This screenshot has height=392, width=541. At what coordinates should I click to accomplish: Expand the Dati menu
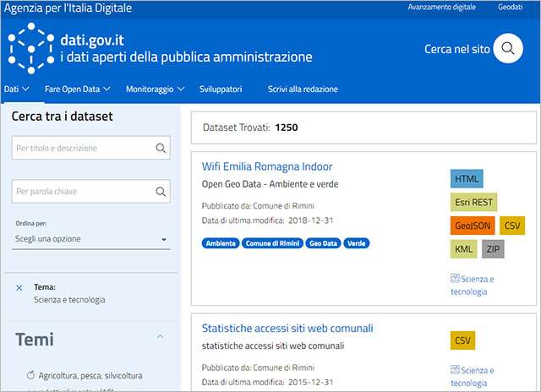coord(16,89)
